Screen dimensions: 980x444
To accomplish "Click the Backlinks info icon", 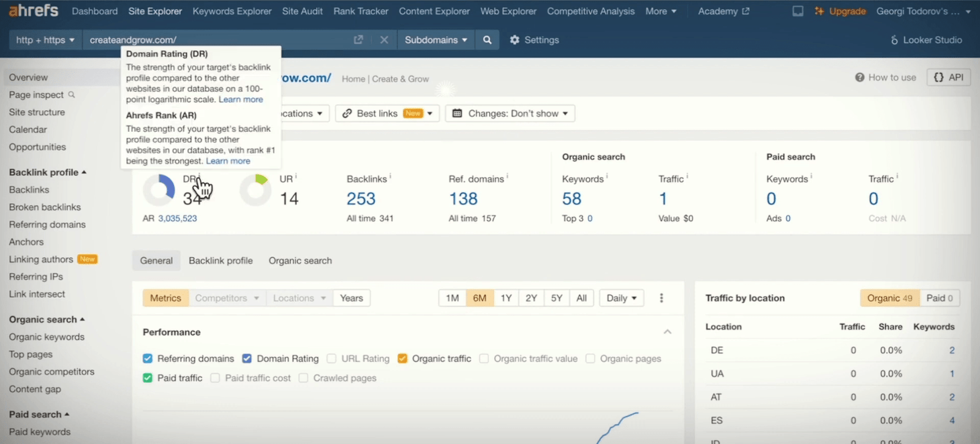I will pyautogui.click(x=390, y=176).
